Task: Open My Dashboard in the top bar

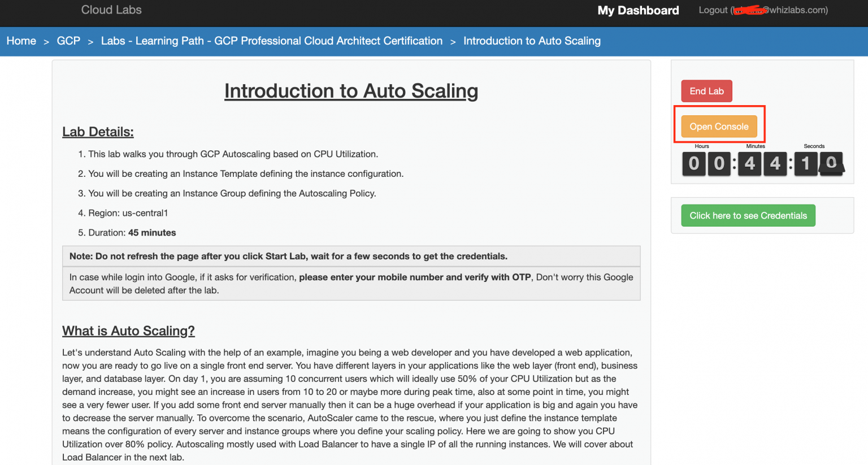Action: click(638, 11)
